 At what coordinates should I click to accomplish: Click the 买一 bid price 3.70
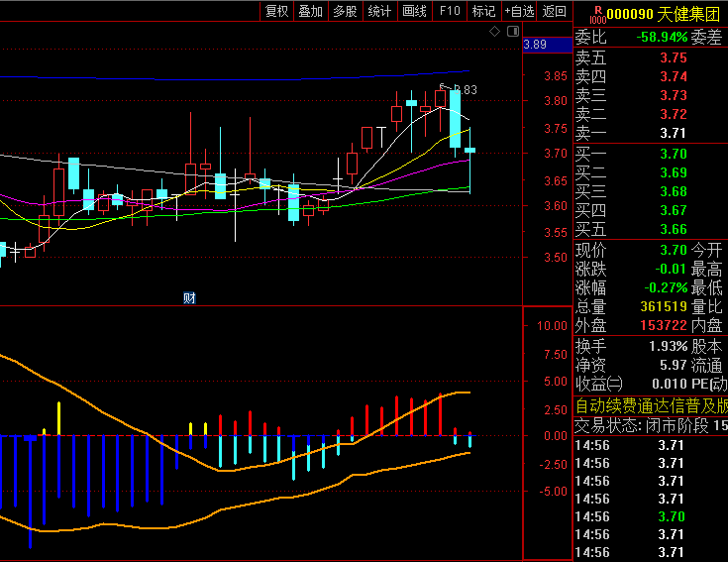pyautogui.click(x=673, y=154)
